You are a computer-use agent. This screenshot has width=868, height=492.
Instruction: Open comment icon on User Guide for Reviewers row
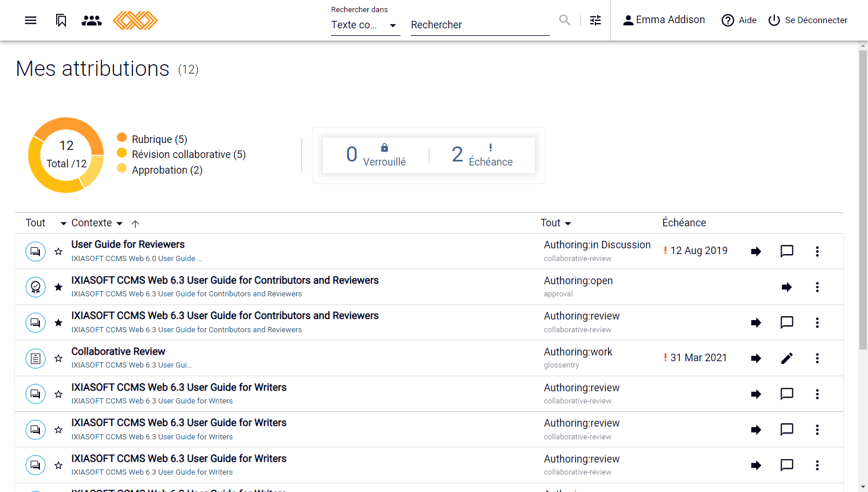pos(787,251)
